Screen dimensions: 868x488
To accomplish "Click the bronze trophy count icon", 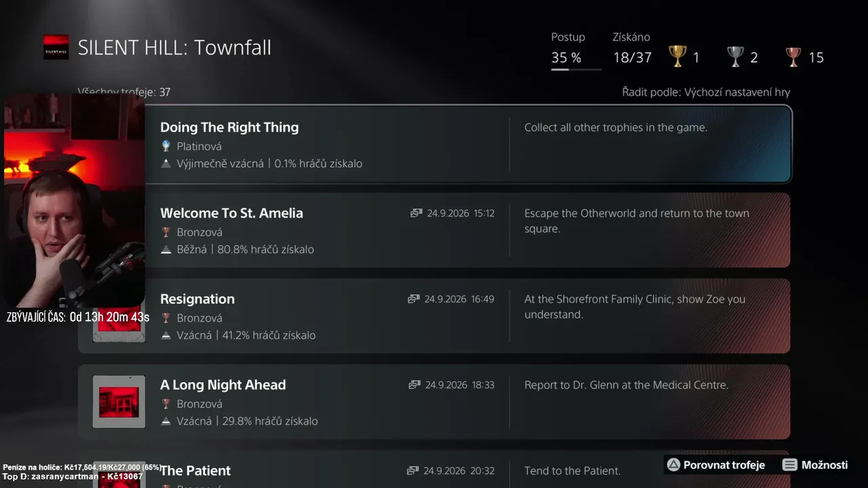I will tap(793, 56).
